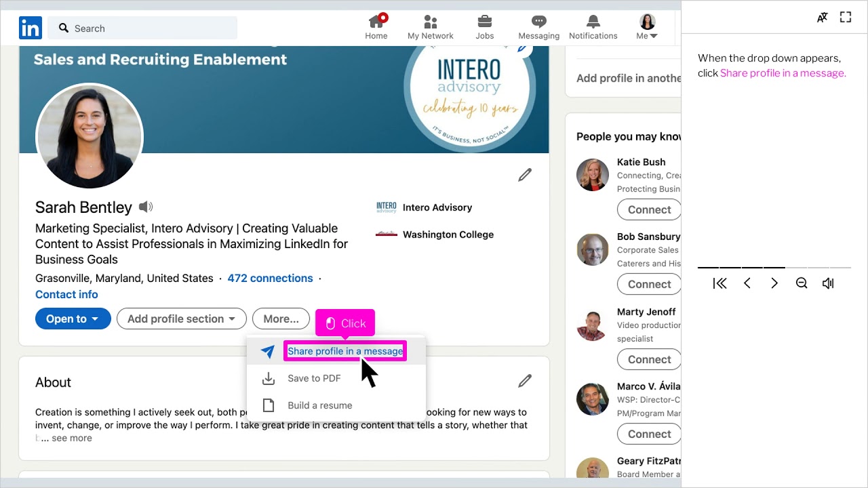Connect with Marty Jenoff
This screenshot has height=488, width=868.
pyautogui.click(x=649, y=359)
